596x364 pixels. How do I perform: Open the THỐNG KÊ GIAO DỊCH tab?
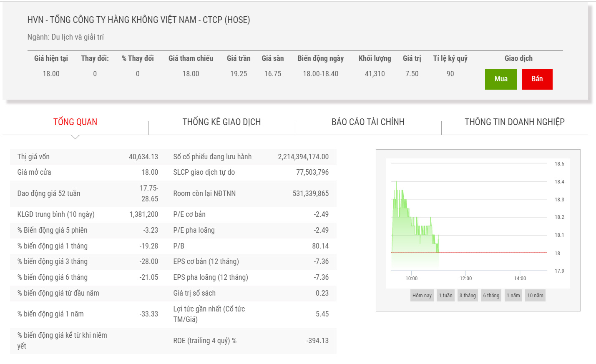coord(221,122)
